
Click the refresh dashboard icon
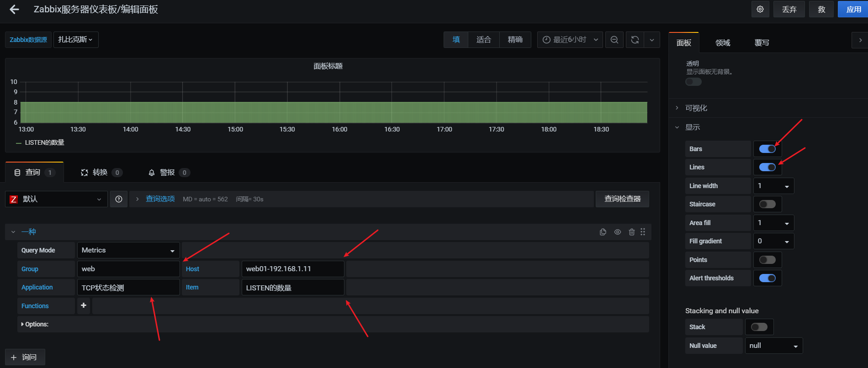[x=635, y=40]
